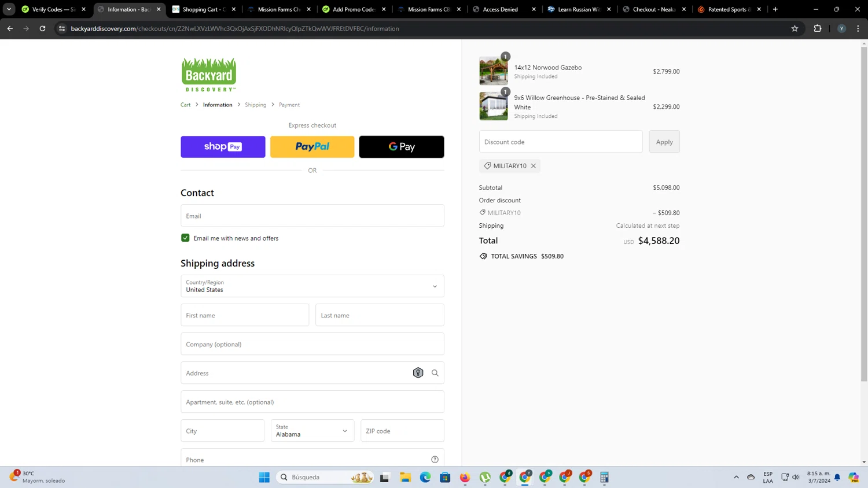Open the taskbar clock and calendar
Screen dimensions: 868x488
tap(819, 477)
